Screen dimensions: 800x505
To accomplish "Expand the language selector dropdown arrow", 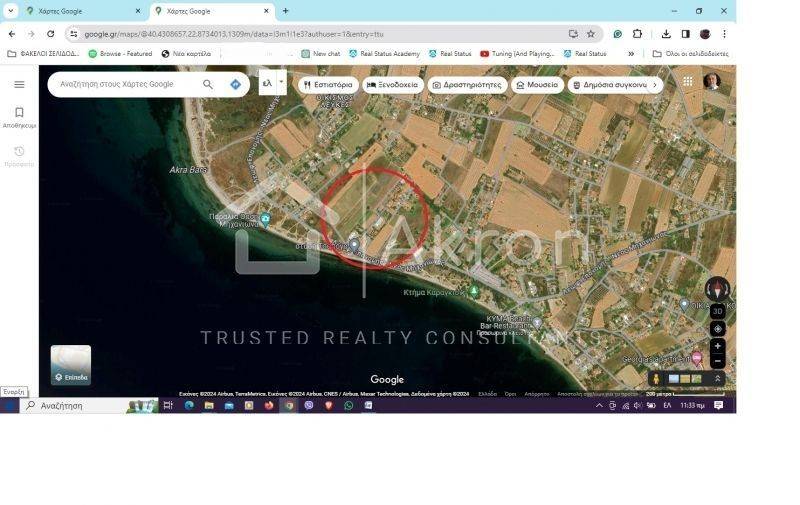I will tap(281, 82).
